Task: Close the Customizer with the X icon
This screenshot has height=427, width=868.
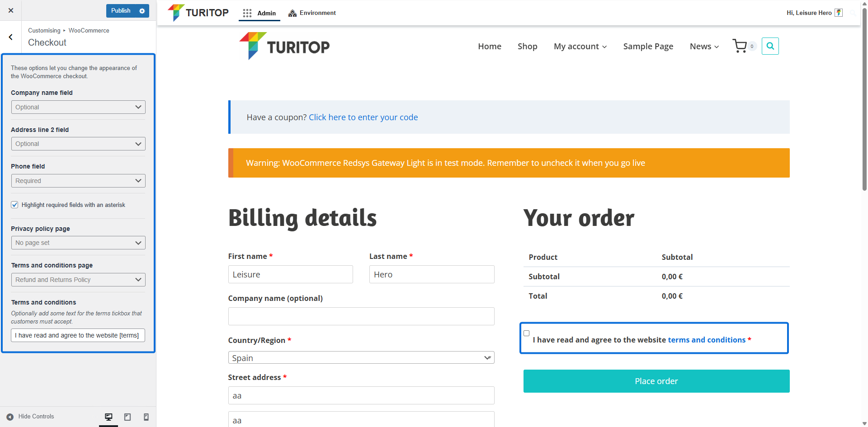Action: coord(11,10)
